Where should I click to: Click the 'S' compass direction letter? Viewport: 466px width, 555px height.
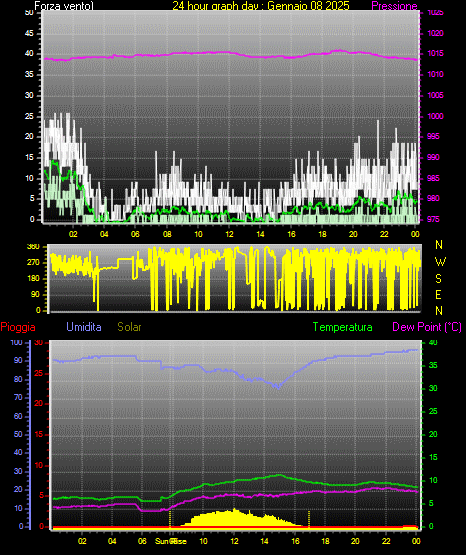click(x=438, y=279)
